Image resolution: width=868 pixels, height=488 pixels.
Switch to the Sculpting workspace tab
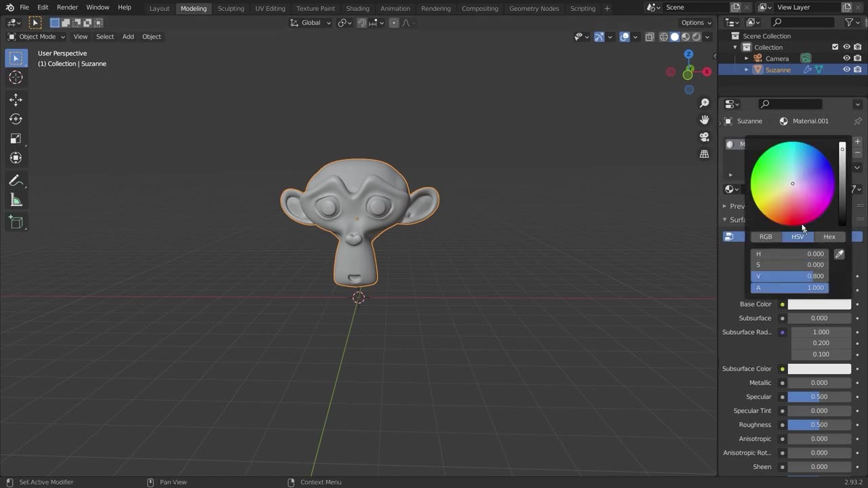pos(231,9)
